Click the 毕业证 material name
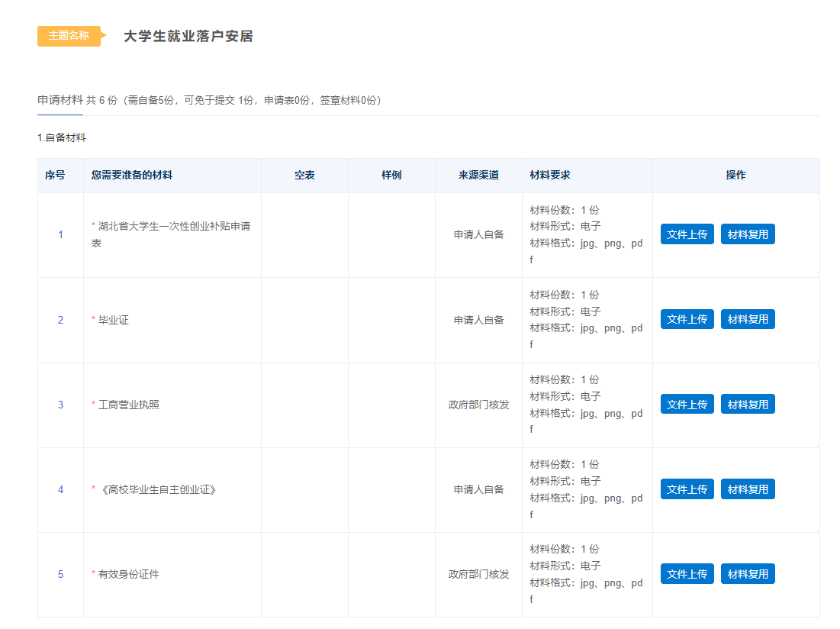This screenshot has width=840, height=629. (x=114, y=320)
